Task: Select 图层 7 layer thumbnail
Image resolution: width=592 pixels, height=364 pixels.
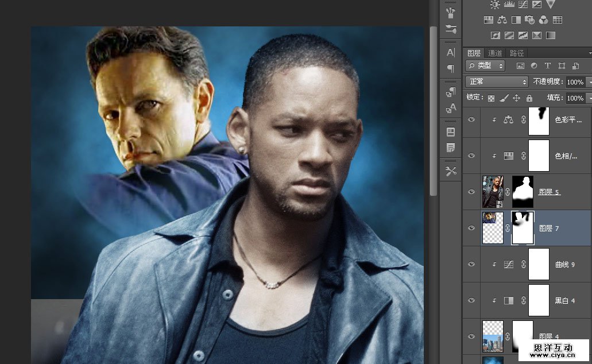Action: [x=493, y=228]
